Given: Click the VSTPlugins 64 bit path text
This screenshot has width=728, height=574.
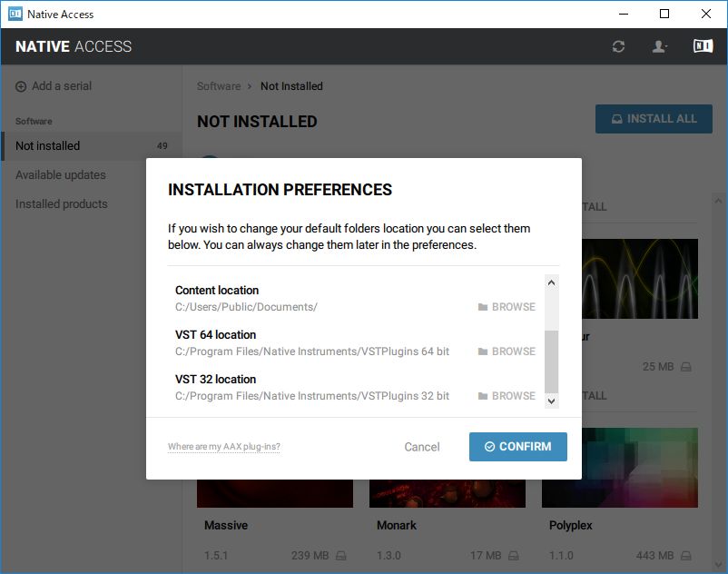Looking at the screenshot, I should pos(312,351).
